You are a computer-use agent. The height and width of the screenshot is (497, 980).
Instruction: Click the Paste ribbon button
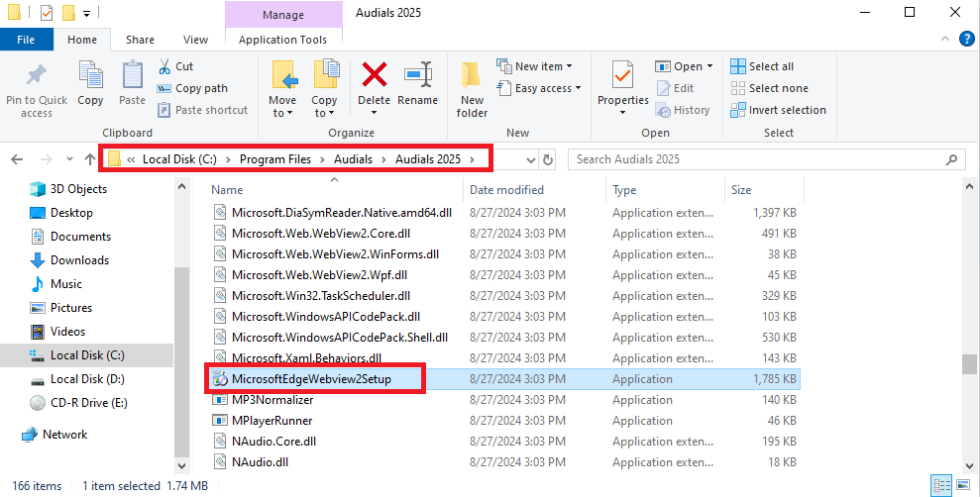click(x=132, y=83)
